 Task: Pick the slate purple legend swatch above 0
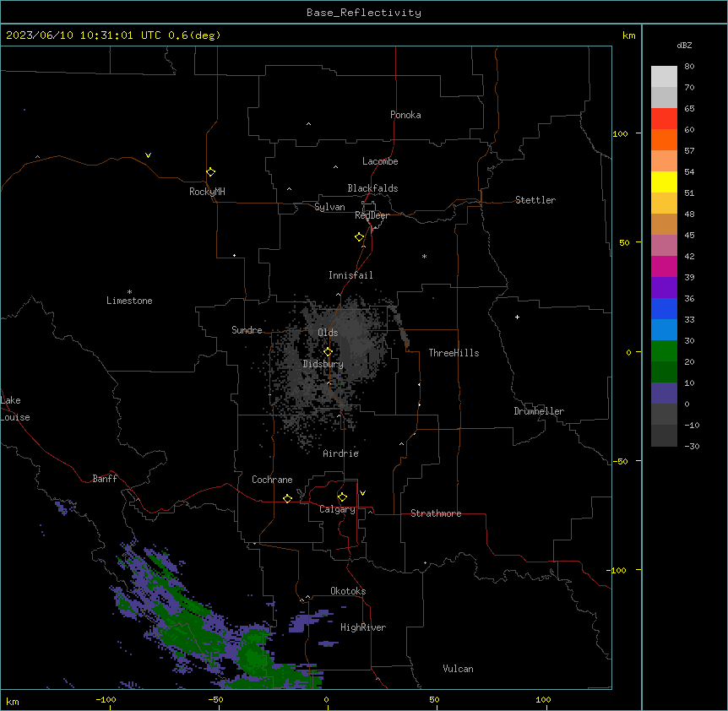coord(664,393)
